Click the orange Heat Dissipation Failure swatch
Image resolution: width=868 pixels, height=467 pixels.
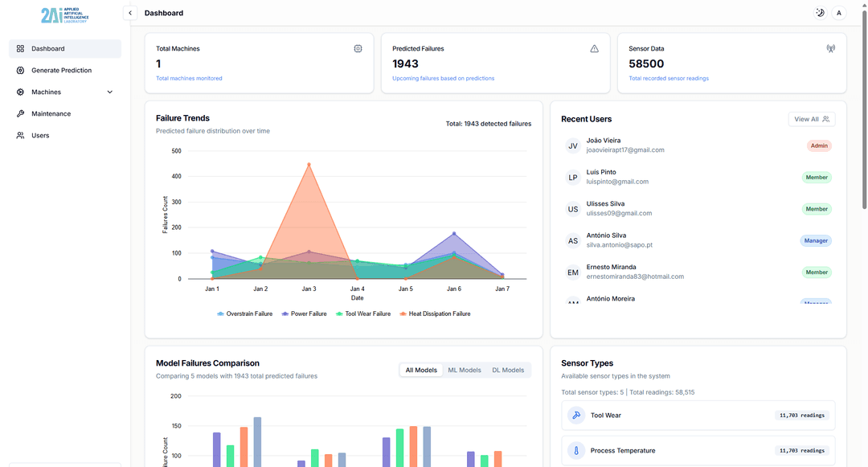(x=403, y=313)
